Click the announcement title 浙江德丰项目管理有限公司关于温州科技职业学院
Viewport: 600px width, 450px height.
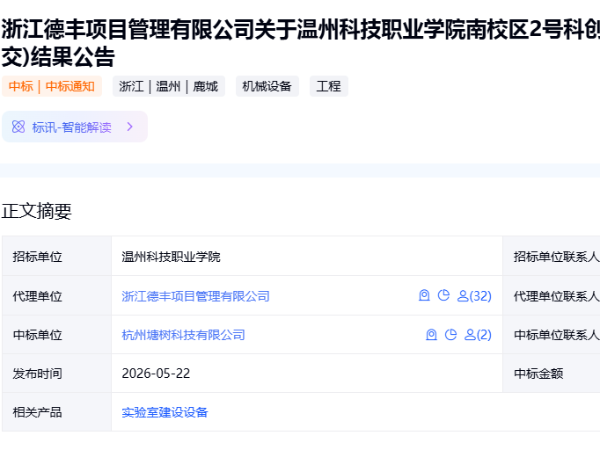click(300, 43)
